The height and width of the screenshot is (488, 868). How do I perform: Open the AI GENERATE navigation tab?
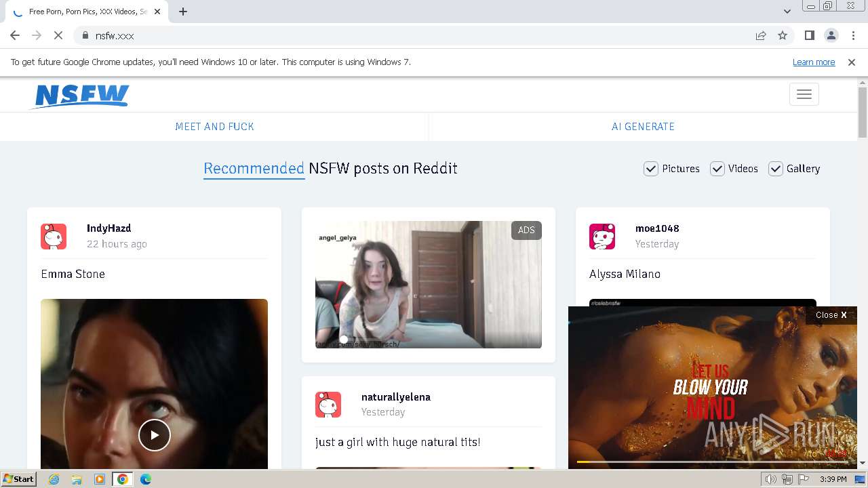(x=643, y=127)
